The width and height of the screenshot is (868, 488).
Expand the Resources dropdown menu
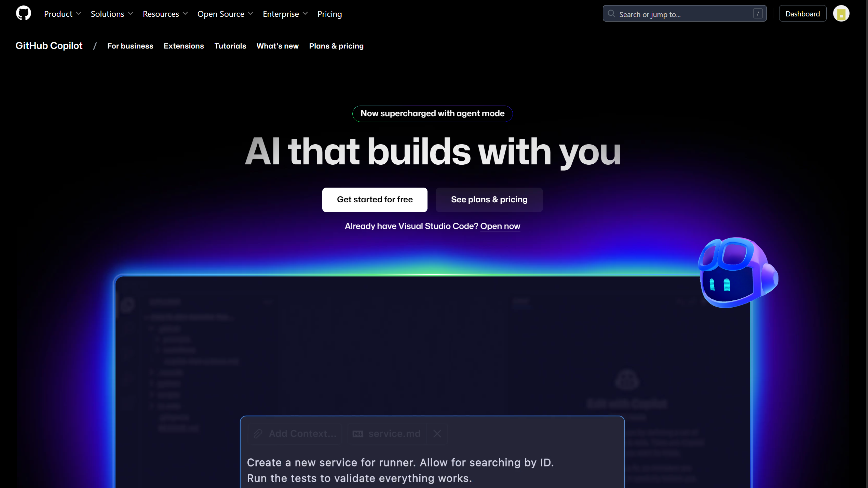165,14
